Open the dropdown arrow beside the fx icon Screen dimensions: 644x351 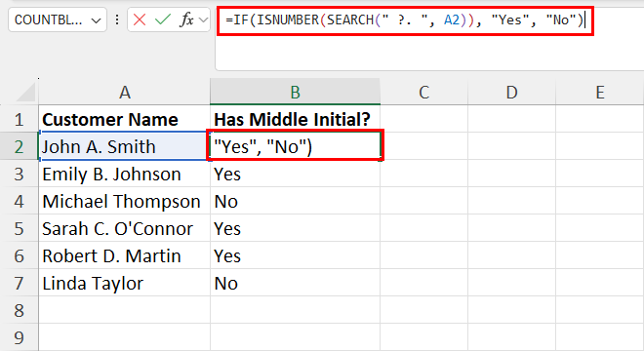tap(203, 19)
